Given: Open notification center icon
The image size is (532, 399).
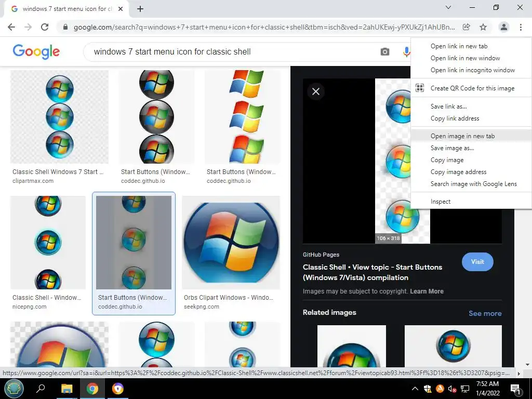Looking at the screenshot, I should [x=515, y=389].
